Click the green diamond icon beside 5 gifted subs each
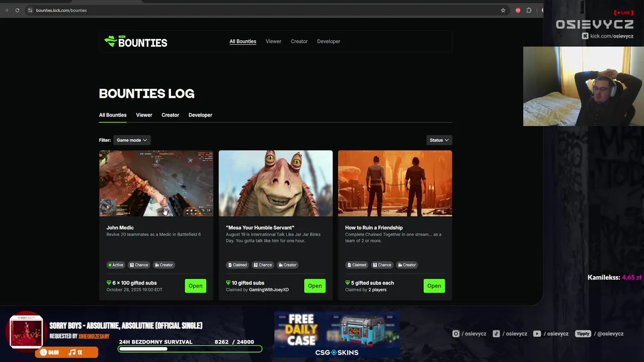This screenshot has width=644, height=362. point(347,283)
